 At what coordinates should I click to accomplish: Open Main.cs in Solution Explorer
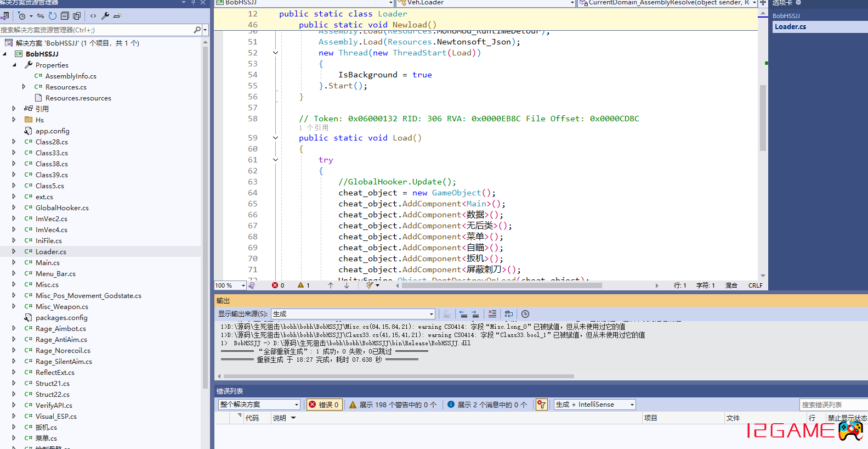click(x=48, y=262)
